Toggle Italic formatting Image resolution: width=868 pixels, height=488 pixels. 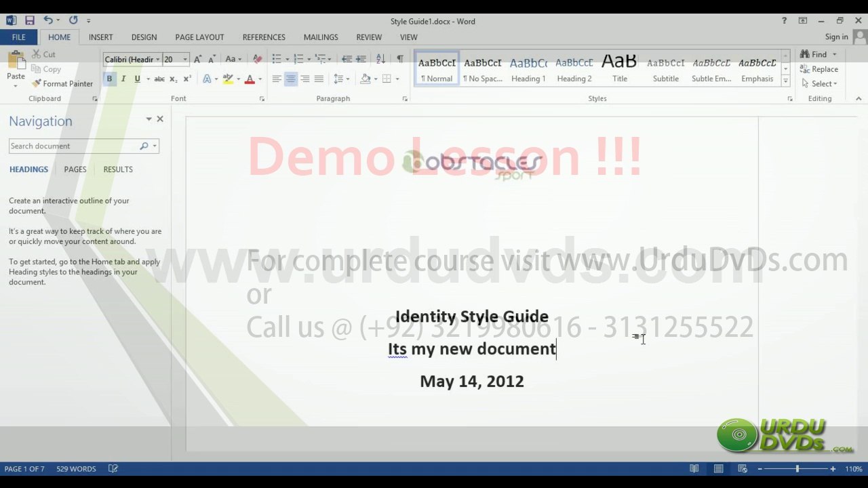[123, 79]
